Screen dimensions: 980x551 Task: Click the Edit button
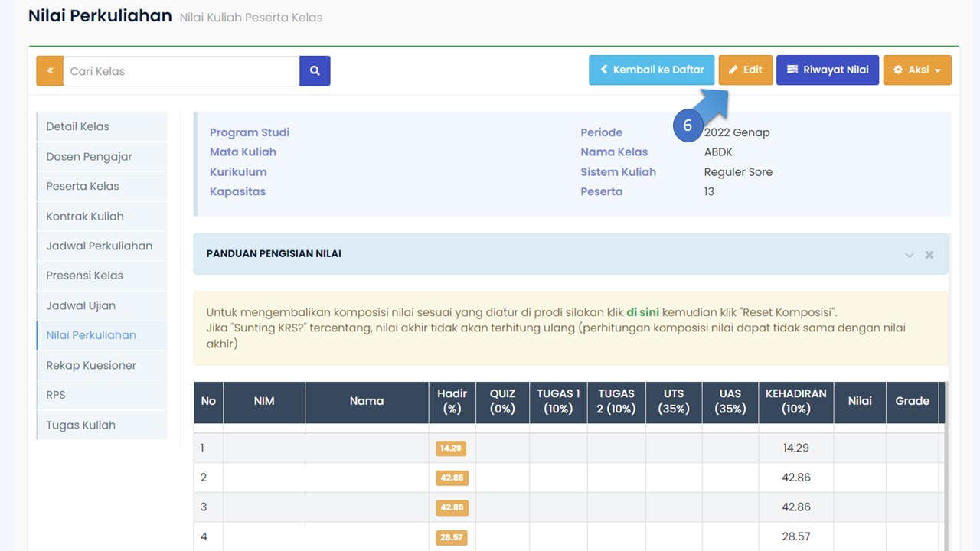click(x=745, y=70)
